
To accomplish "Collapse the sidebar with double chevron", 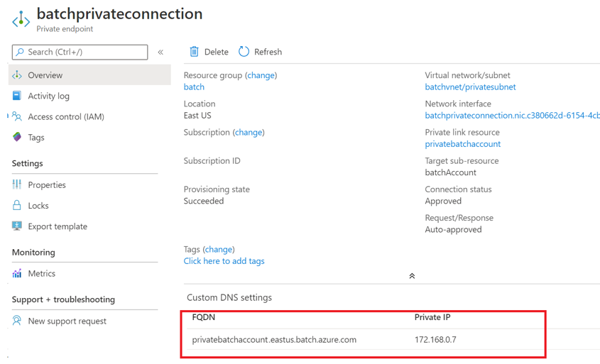I will pos(160,52).
